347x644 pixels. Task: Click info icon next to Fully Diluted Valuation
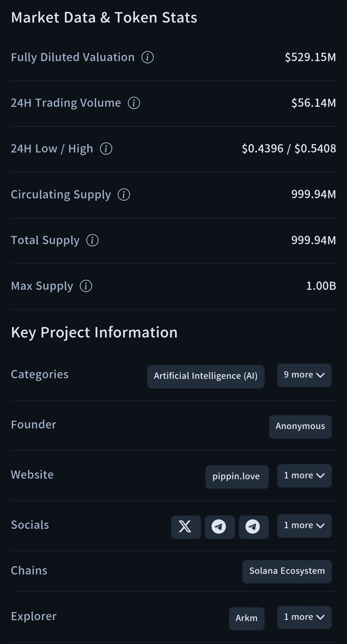(147, 57)
